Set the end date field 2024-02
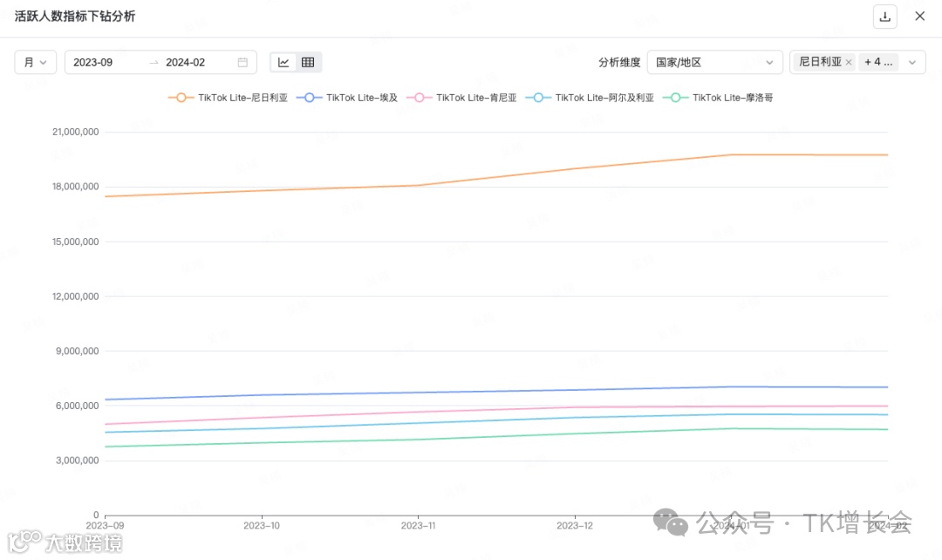Image resolution: width=942 pixels, height=560 pixels. (186, 62)
